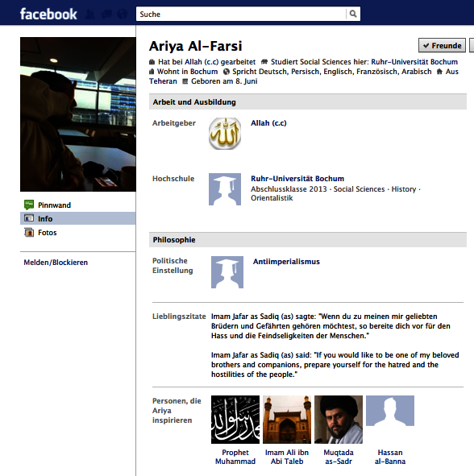Open Muqtada as-Sadr thumbnail
This screenshot has width=474, height=476.
coord(339,420)
